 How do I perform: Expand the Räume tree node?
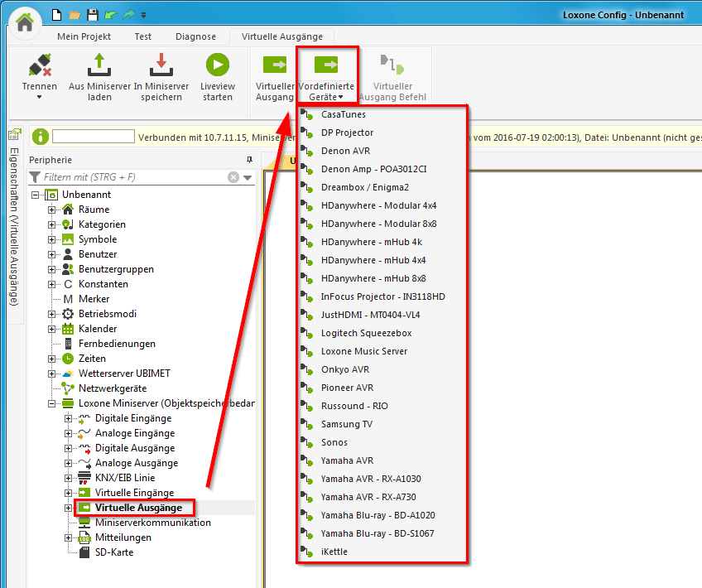[x=52, y=210]
